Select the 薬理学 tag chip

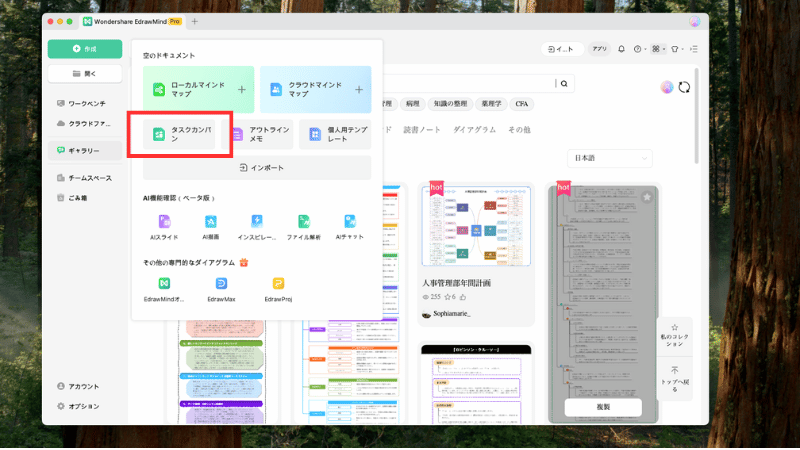[x=491, y=104]
